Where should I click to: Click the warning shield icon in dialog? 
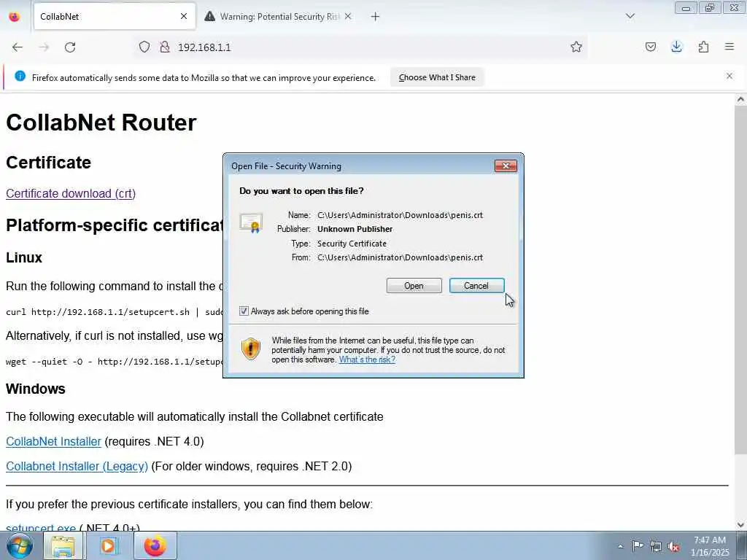(251, 349)
